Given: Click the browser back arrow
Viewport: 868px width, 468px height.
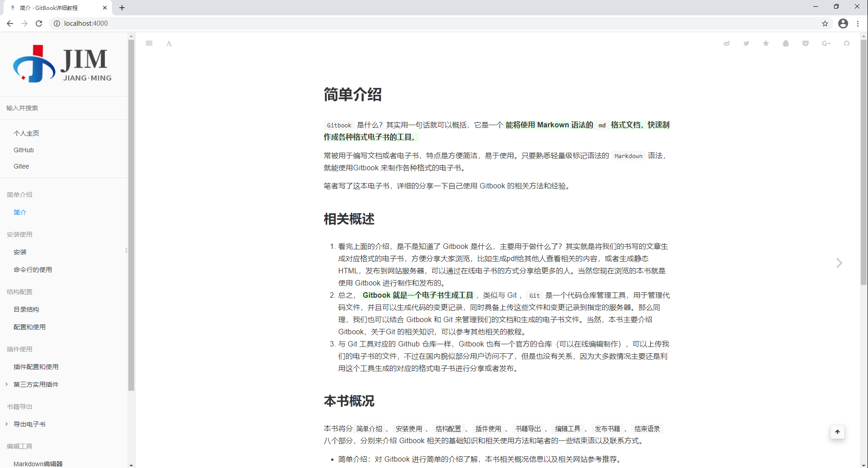Looking at the screenshot, I should (x=10, y=23).
